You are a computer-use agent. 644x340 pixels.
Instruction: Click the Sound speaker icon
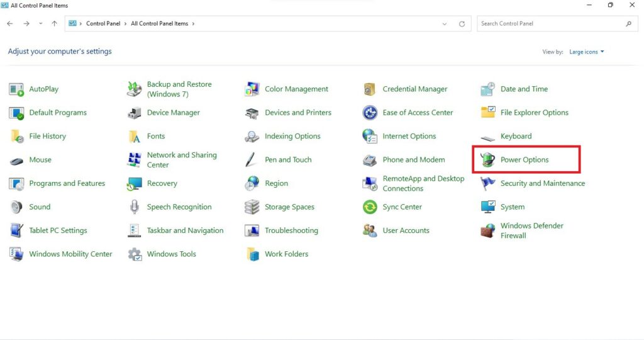coord(16,207)
